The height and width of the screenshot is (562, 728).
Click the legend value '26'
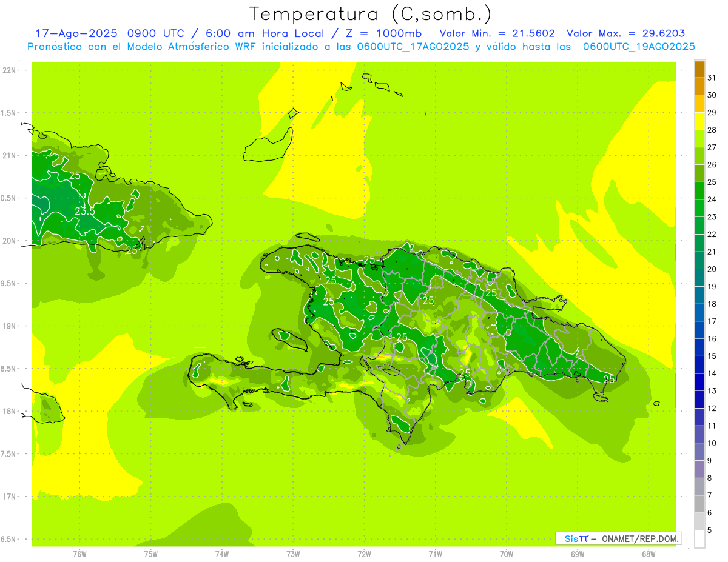point(712,165)
